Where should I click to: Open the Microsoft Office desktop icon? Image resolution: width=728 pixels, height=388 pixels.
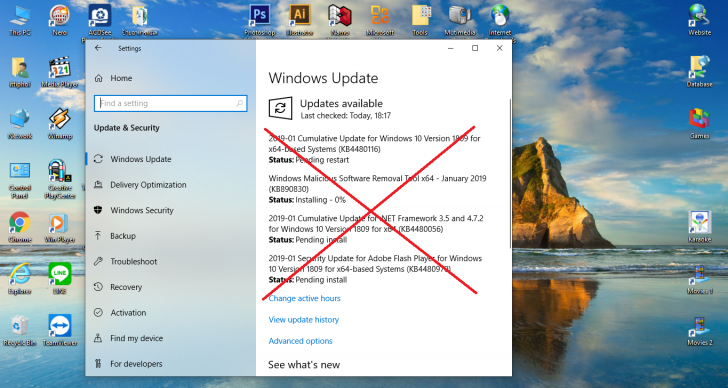point(380,20)
